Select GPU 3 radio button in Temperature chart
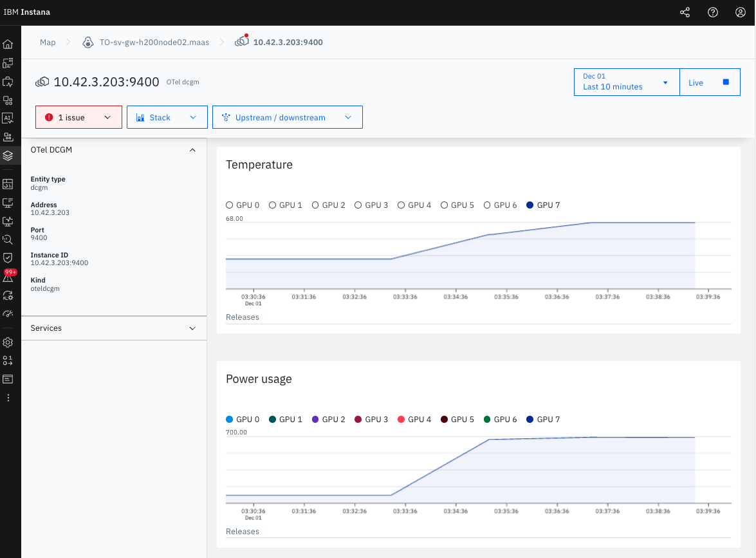The width and height of the screenshot is (756, 558). [x=358, y=205]
